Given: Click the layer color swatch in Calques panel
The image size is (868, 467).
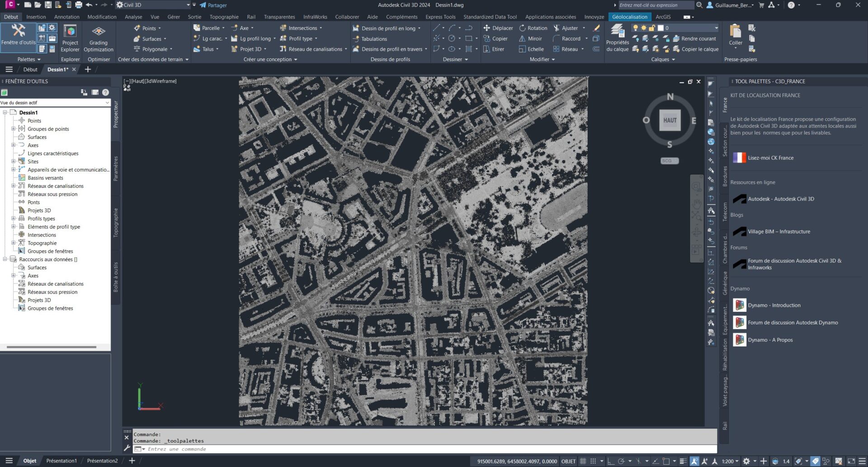Looking at the screenshot, I should click(660, 28).
